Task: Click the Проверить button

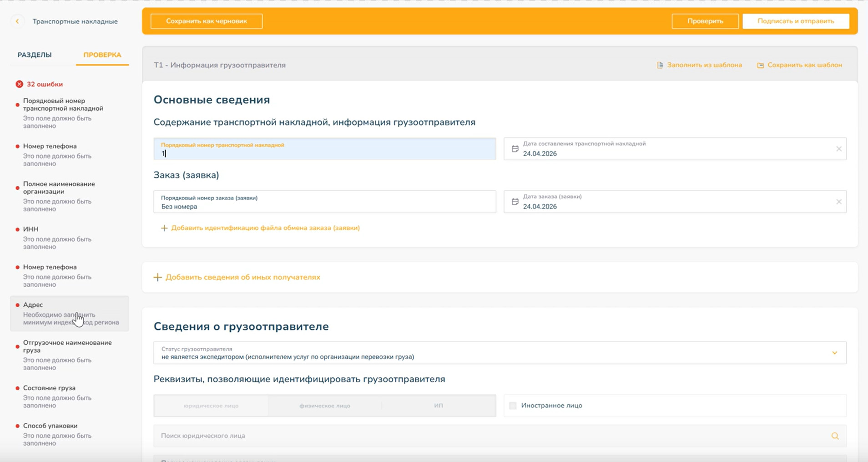Action: coord(705,21)
